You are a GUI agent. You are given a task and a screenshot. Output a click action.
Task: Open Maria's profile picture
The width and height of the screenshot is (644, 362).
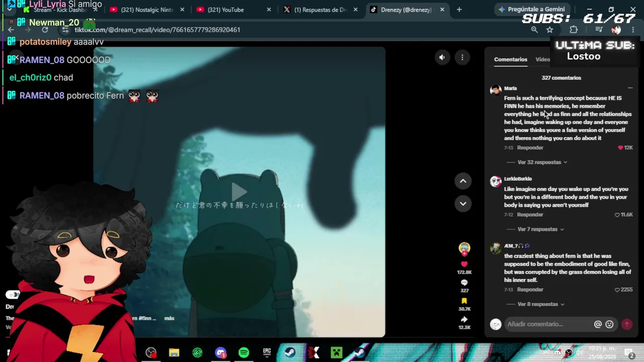[496, 90]
